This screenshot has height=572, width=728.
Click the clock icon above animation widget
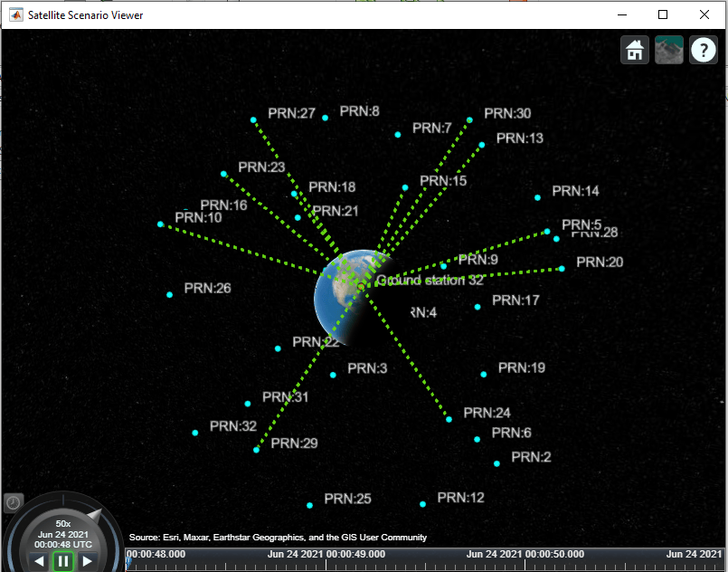(x=14, y=502)
